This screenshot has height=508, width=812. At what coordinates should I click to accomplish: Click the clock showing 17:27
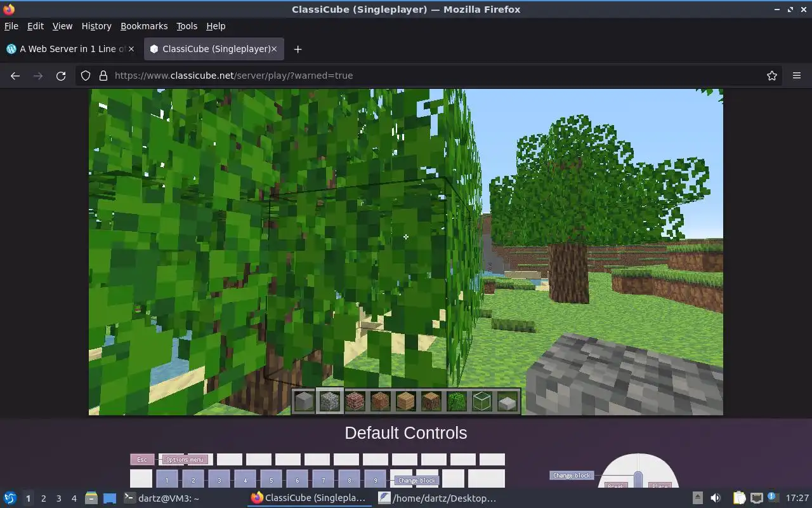click(797, 498)
